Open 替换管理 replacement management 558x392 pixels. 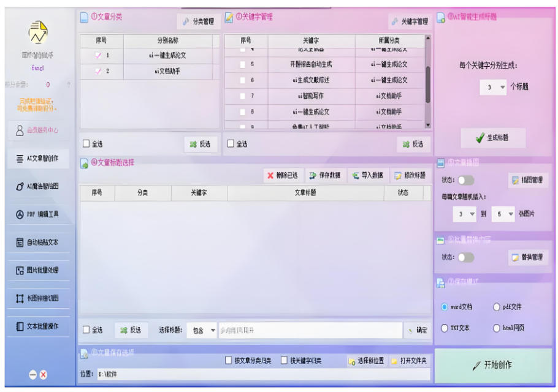[528, 258]
